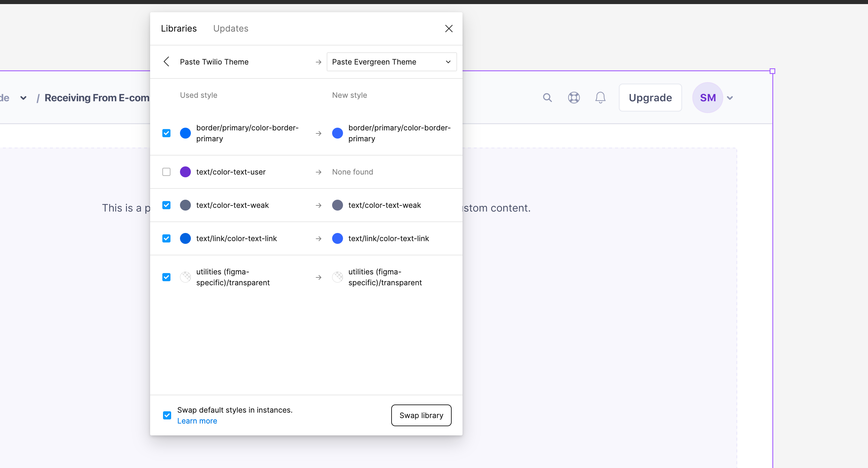
Task: Click the frame's top-right selection handle
Action: pyautogui.click(x=772, y=71)
